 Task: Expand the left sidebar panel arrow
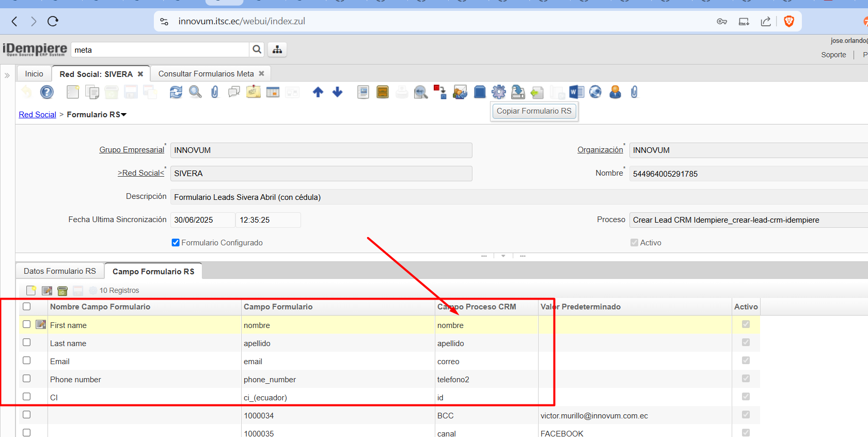coord(7,75)
